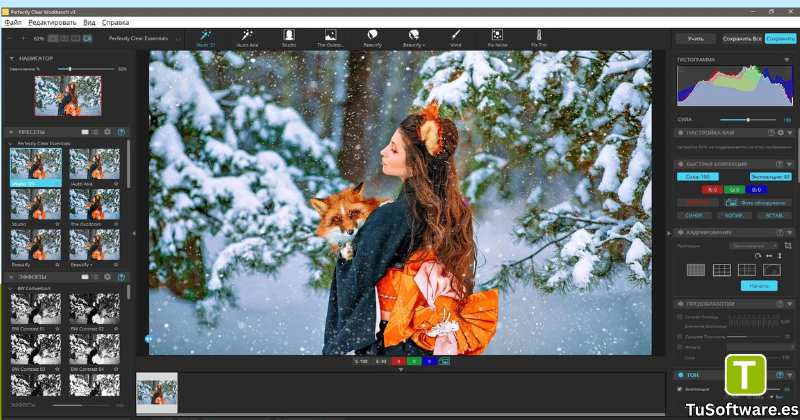The height and width of the screenshot is (420, 800).
Task: Uncheck the Exposure checkbox in Tone
Action: tap(680, 389)
